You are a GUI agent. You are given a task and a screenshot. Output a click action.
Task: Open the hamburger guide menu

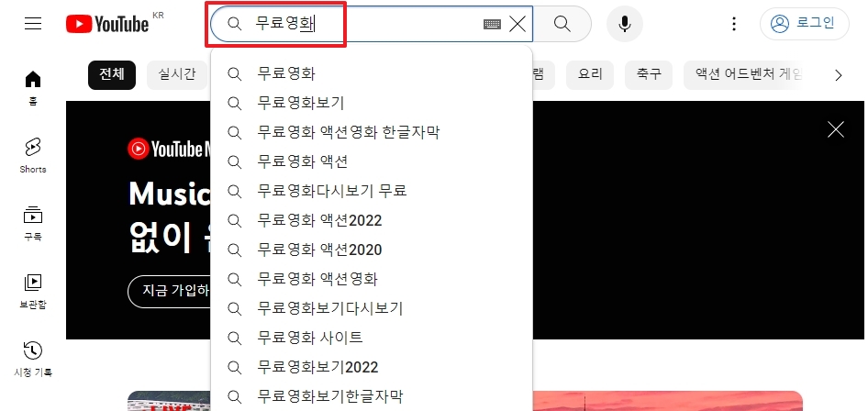33,23
